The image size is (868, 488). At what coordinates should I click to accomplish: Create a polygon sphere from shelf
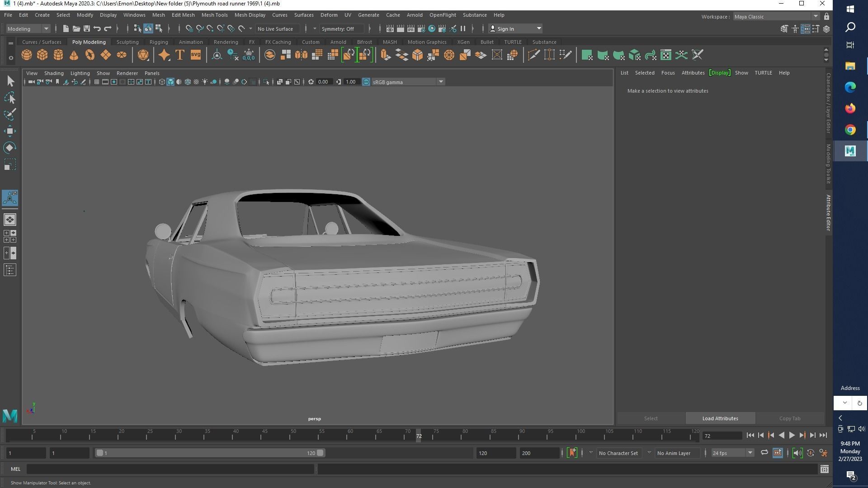pos(27,55)
